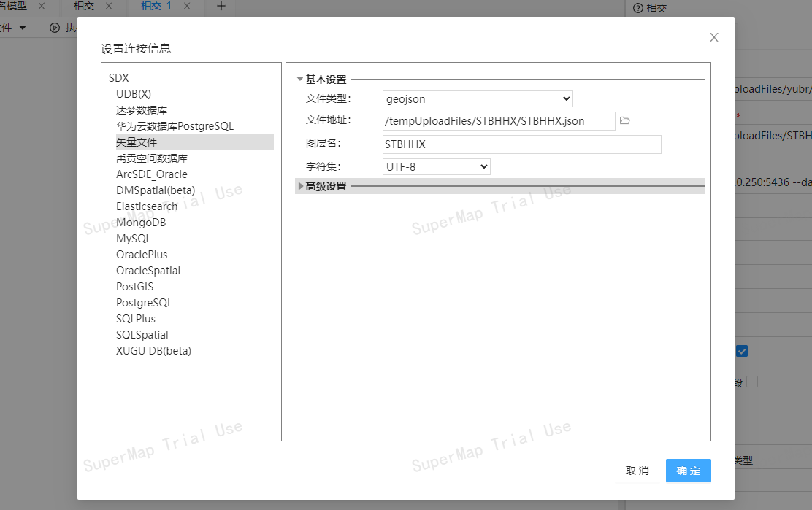Image resolution: width=812 pixels, height=510 pixels.
Task: Select MySQL from the connection type list
Action: (133, 239)
